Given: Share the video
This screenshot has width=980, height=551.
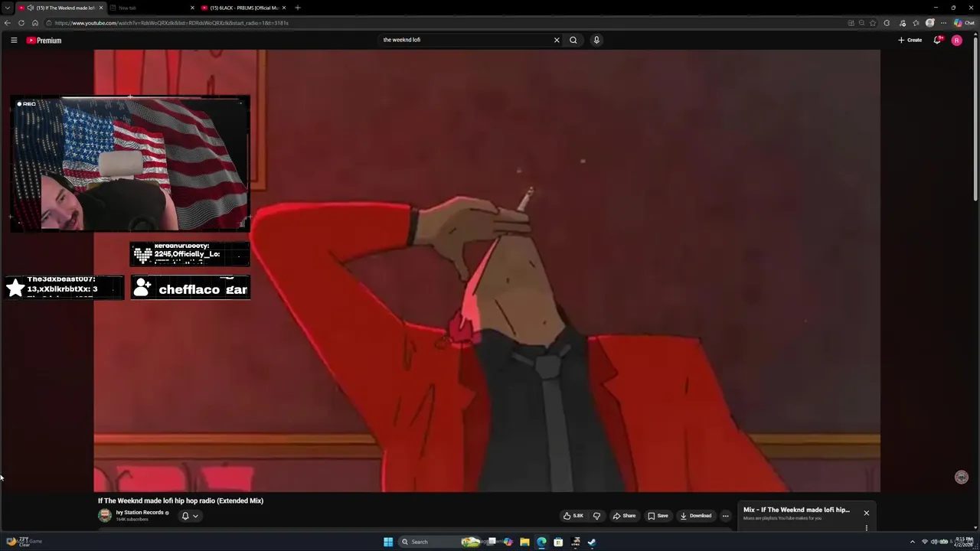Looking at the screenshot, I should tap(624, 516).
